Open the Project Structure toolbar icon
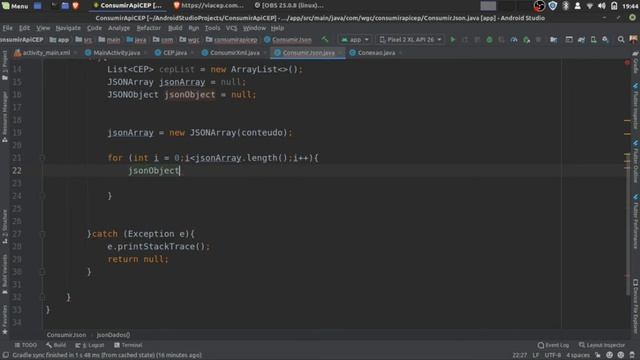Image resolution: width=640 pixels, height=360 pixels. [x=553, y=40]
